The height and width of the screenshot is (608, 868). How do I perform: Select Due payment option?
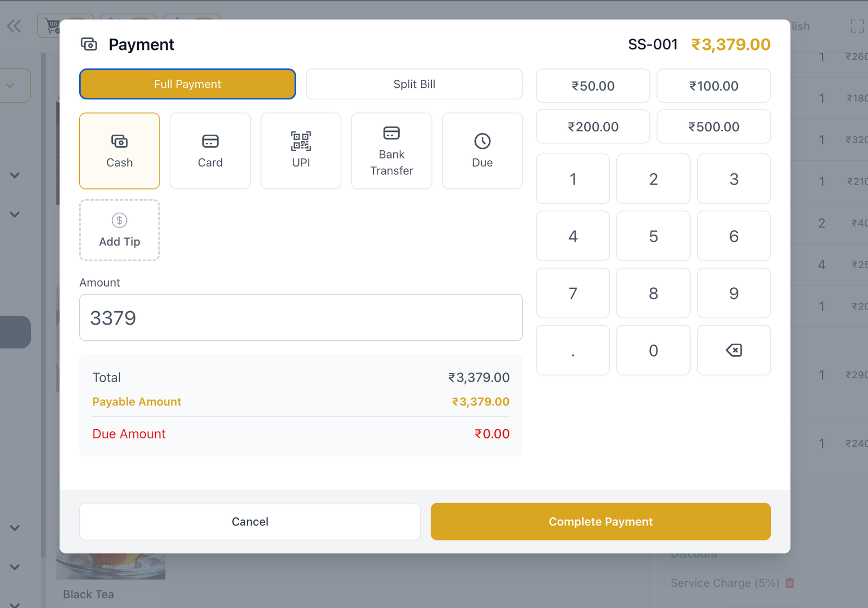[482, 151]
